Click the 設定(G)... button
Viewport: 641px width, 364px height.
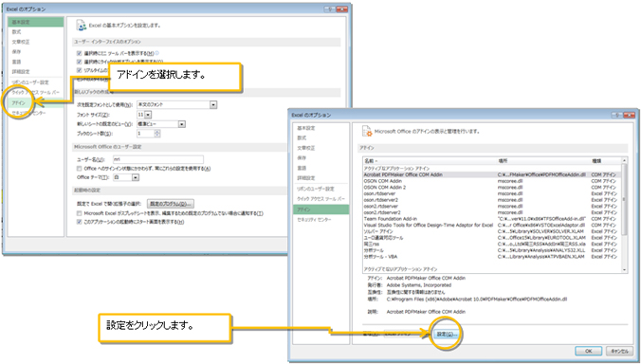pos(446,335)
